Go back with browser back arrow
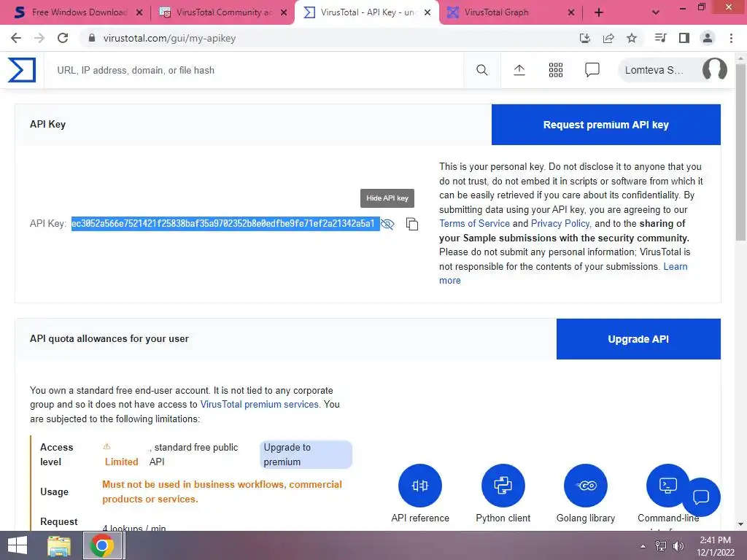This screenshot has width=747, height=560. point(16,38)
